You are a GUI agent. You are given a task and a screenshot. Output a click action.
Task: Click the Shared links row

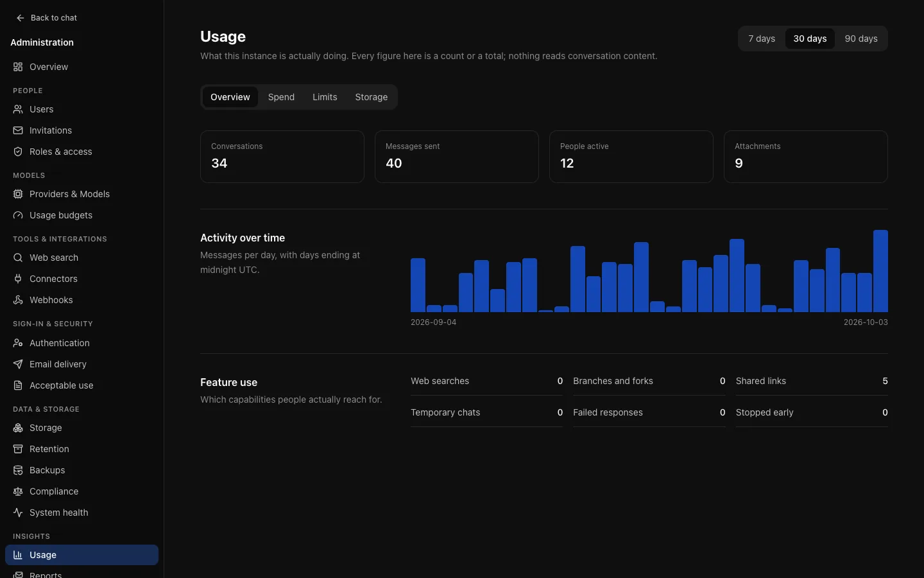812,381
